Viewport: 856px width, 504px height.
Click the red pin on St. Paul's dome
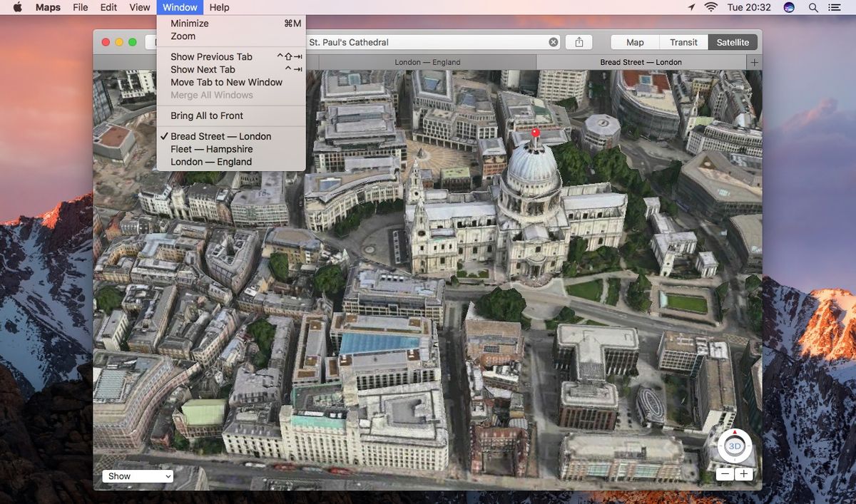point(536,133)
